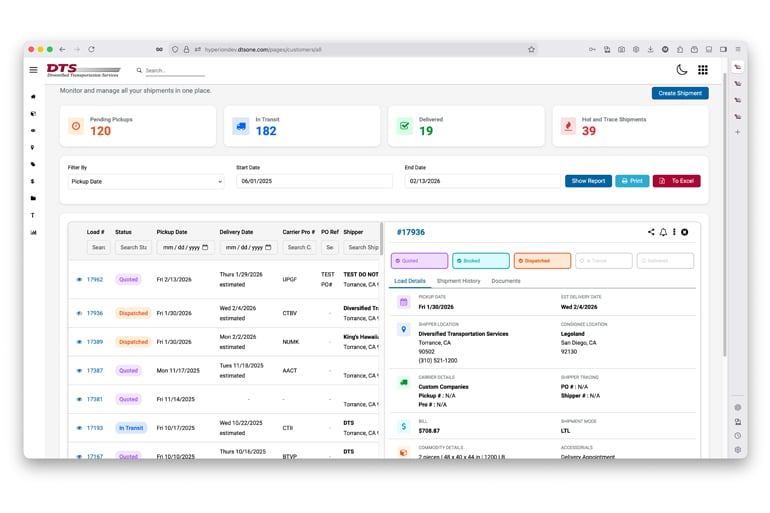Bookmark page with the star icon
770x513 pixels.
[x=531, y=50]
